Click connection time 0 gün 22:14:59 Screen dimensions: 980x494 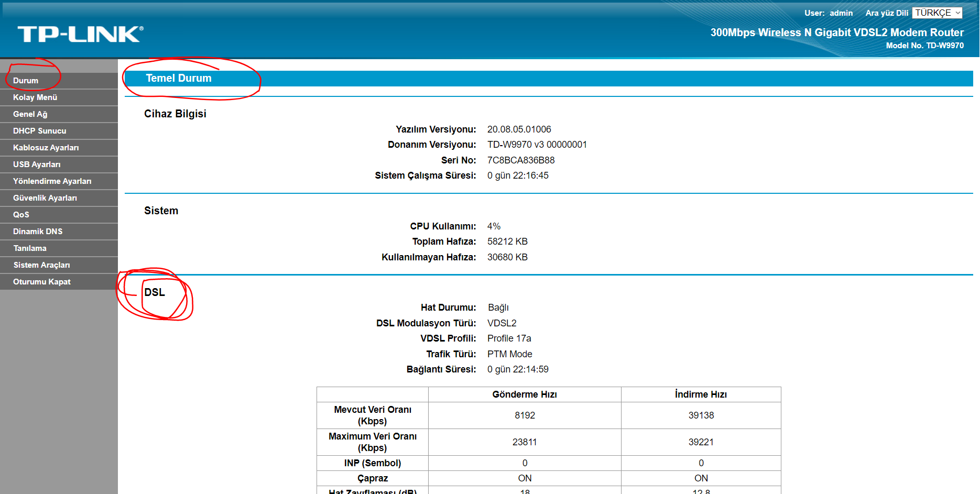pos(518,369)
